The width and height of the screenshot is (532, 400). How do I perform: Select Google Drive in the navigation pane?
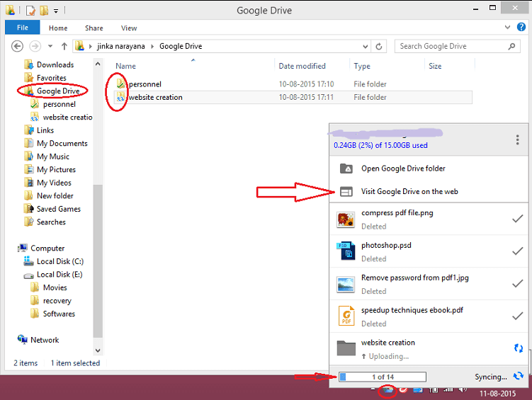pos(58,91)
